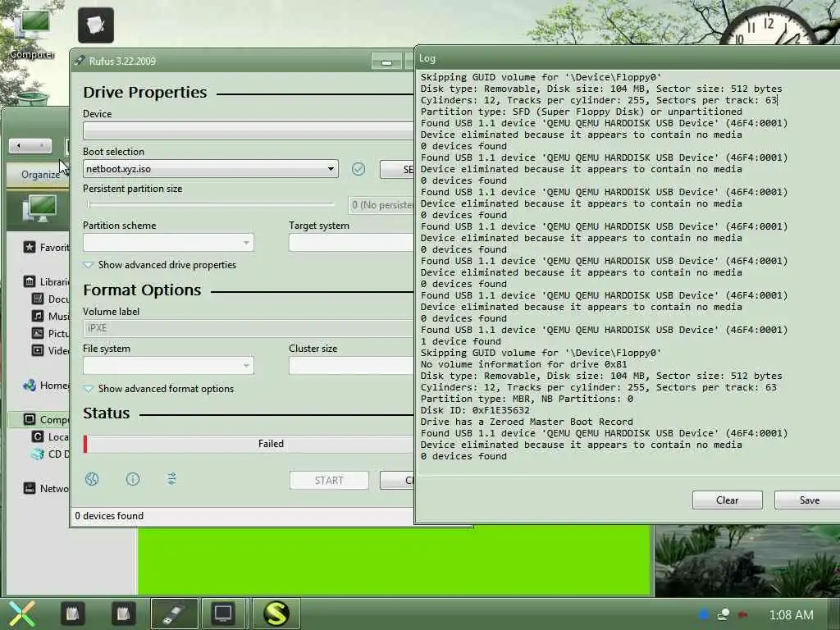Image resolution: width=840 pixels, height=630 pixels.
Task: Switch to Rufus USB taskbar icon
Action: pos(175,614)
